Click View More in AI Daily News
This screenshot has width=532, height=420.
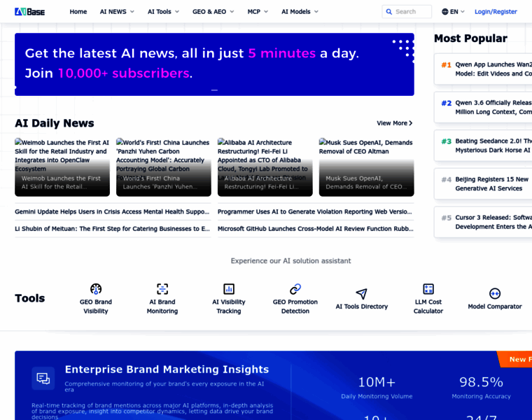click(x=394, y=123)
